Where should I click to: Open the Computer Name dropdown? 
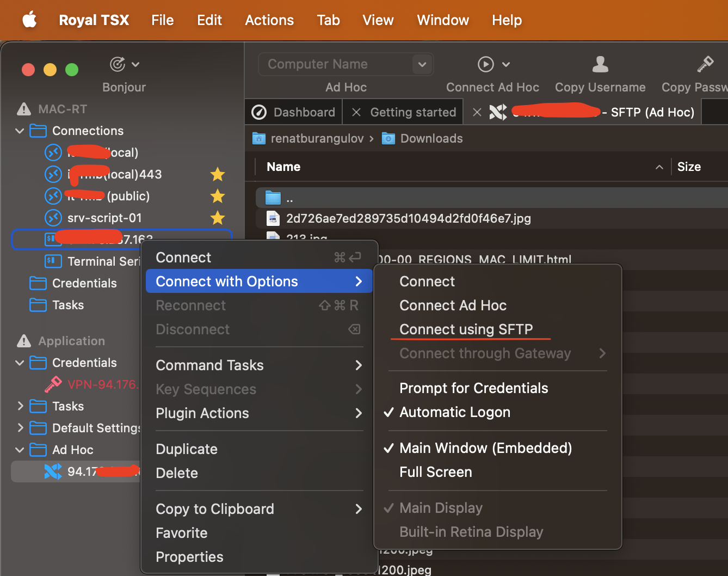coord(422,64)
